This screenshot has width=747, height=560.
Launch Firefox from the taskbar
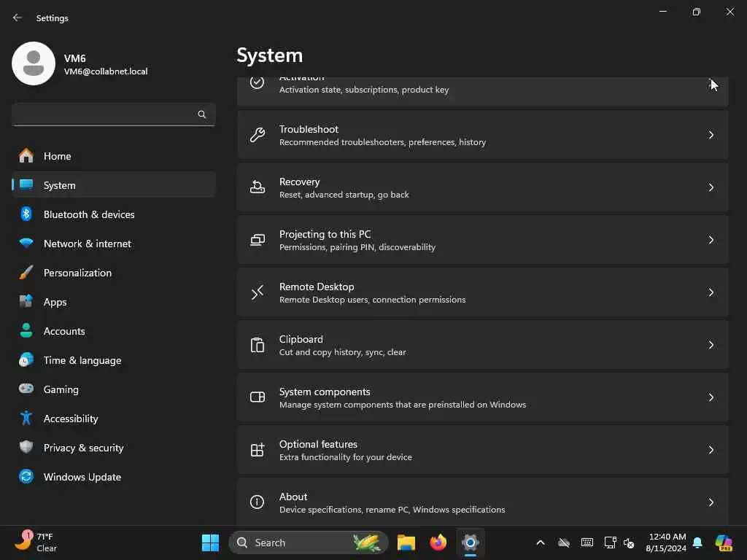(x=438, y=542)
